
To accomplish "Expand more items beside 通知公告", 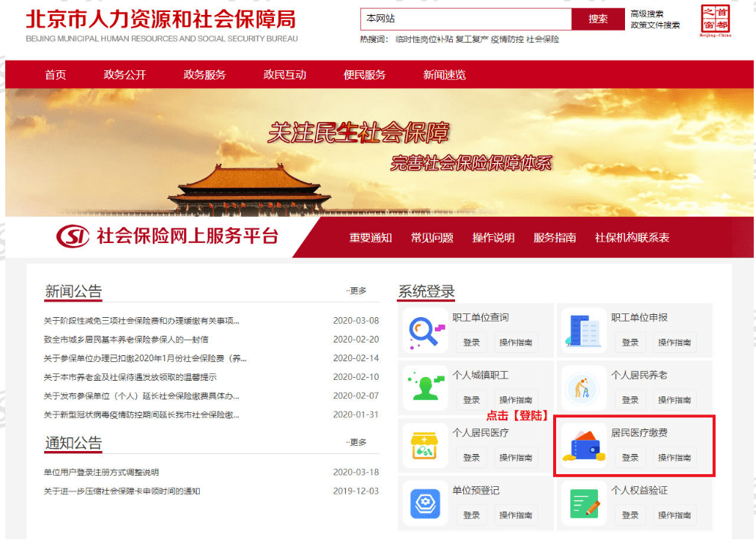I will coord(357,443).
